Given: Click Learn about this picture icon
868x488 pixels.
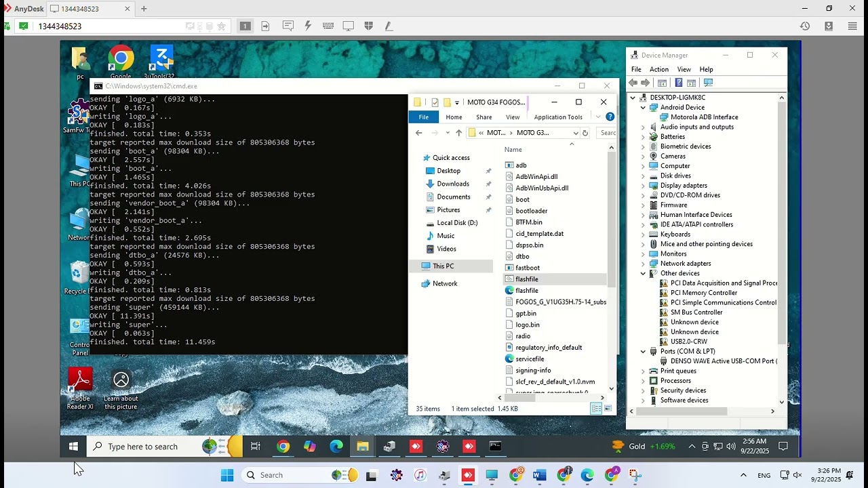Looking at the screenshot, I should point(121,388).
